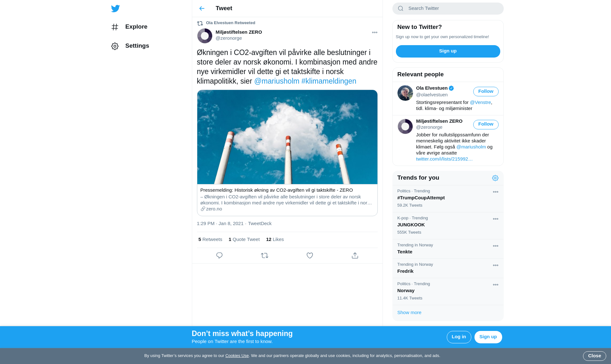Open more options for JUNGKOOK trend
The height and width of the screenshot is (364, 611).
(x=495, y=219)
